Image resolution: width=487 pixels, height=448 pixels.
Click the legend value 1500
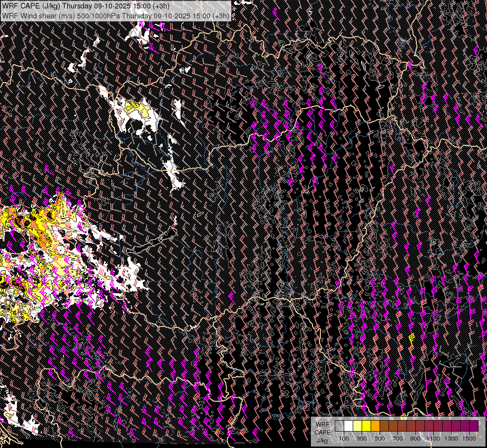click(469, 439)
